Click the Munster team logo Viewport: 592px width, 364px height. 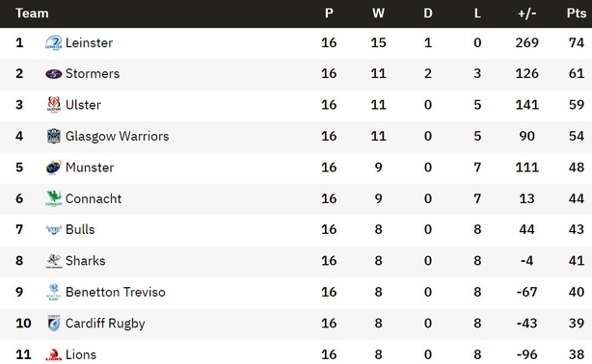tap(54, 168)
